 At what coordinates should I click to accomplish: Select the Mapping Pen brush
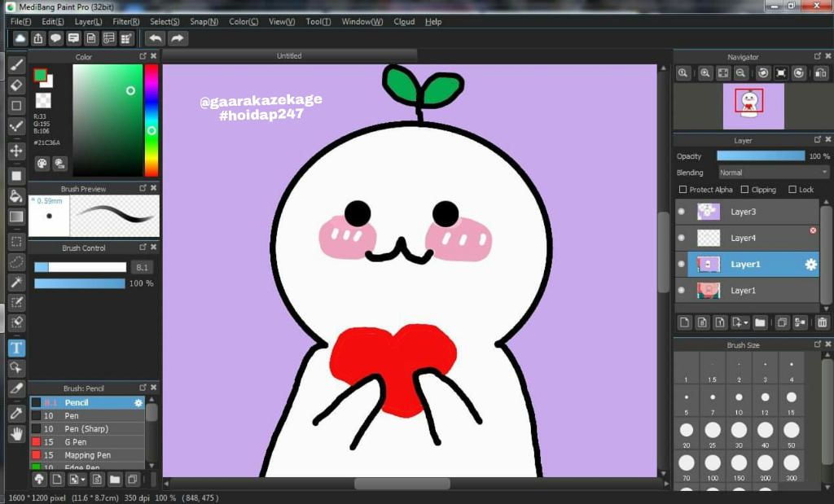(x=87, y=455)
